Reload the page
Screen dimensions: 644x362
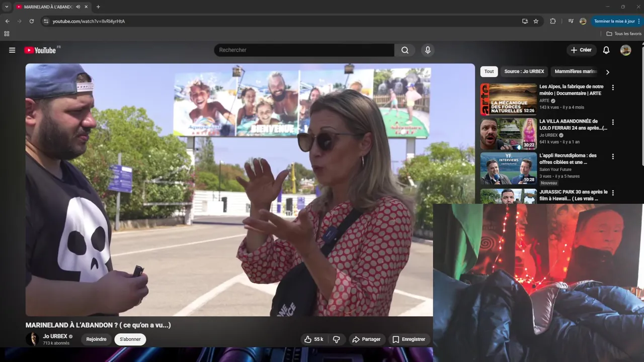(x=31, y=21)
